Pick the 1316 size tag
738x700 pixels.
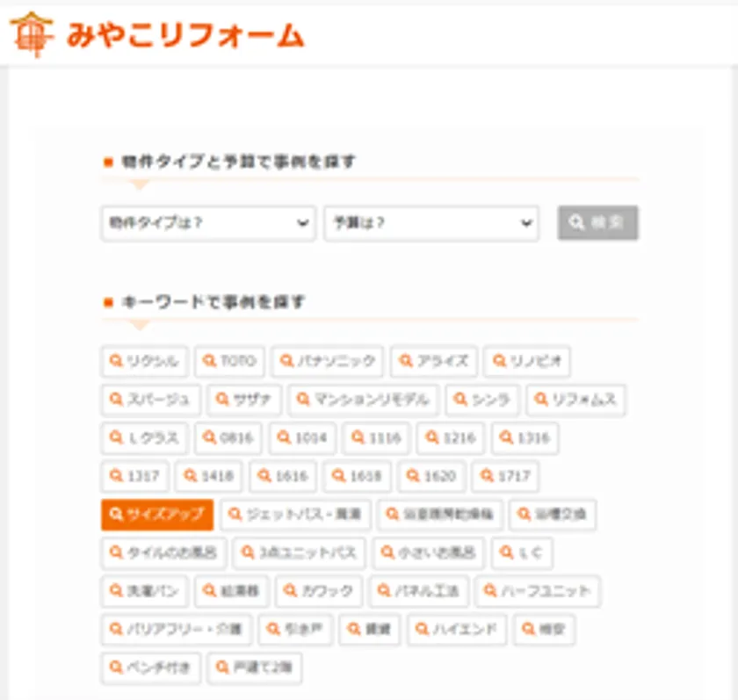525,438
